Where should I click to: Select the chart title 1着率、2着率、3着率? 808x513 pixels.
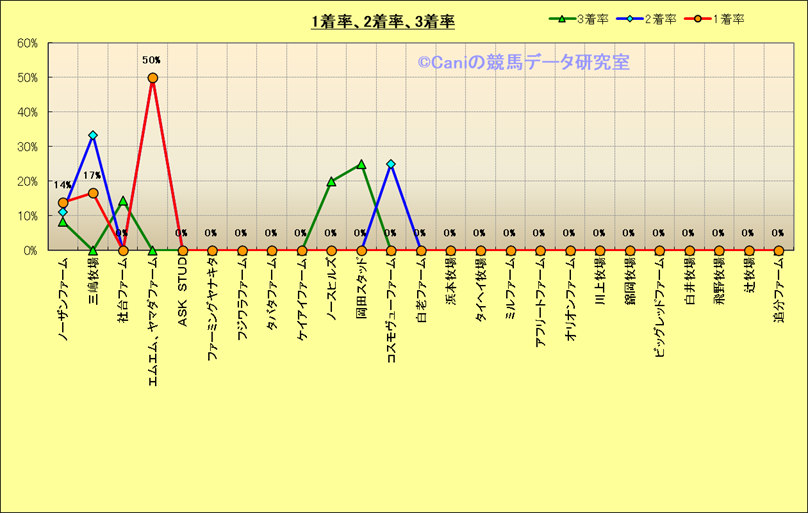[x=383, y=21]
